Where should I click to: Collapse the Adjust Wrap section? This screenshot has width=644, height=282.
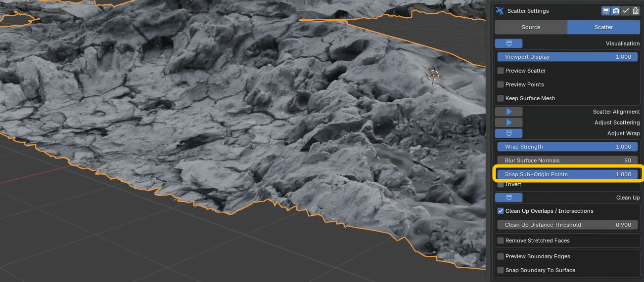[x=508, y=133]
